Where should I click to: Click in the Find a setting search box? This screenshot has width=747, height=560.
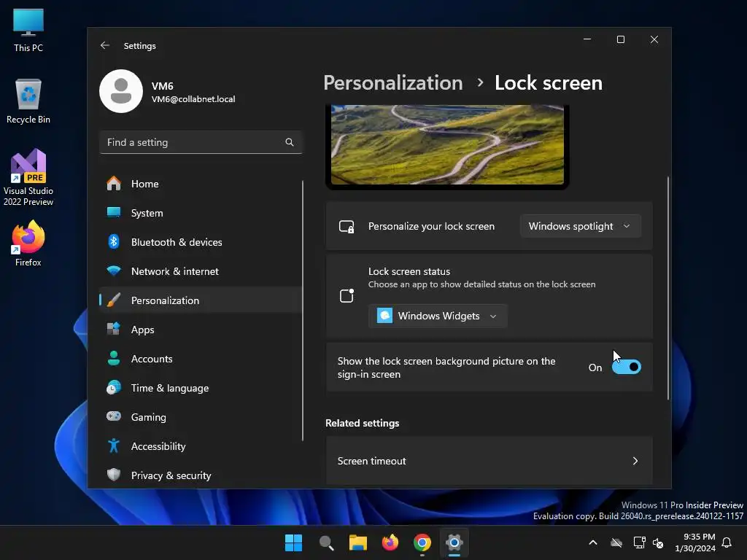click(x=201, y=142)
